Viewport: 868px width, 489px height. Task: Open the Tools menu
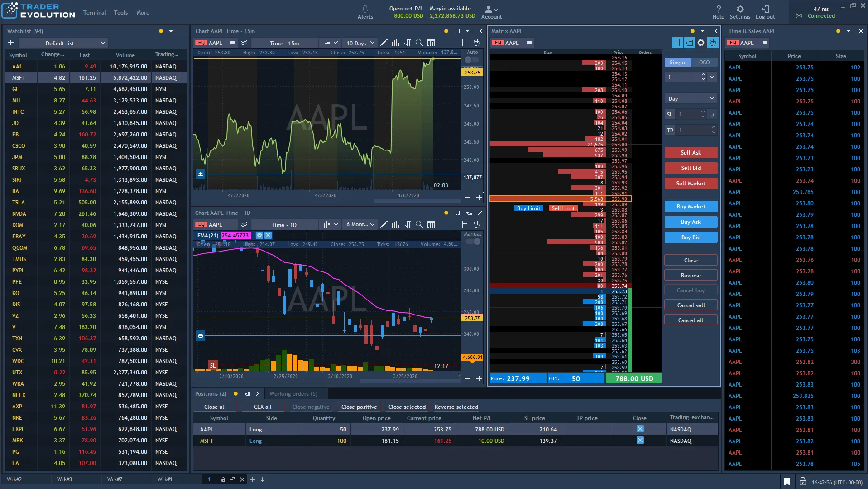coord(120,13)
